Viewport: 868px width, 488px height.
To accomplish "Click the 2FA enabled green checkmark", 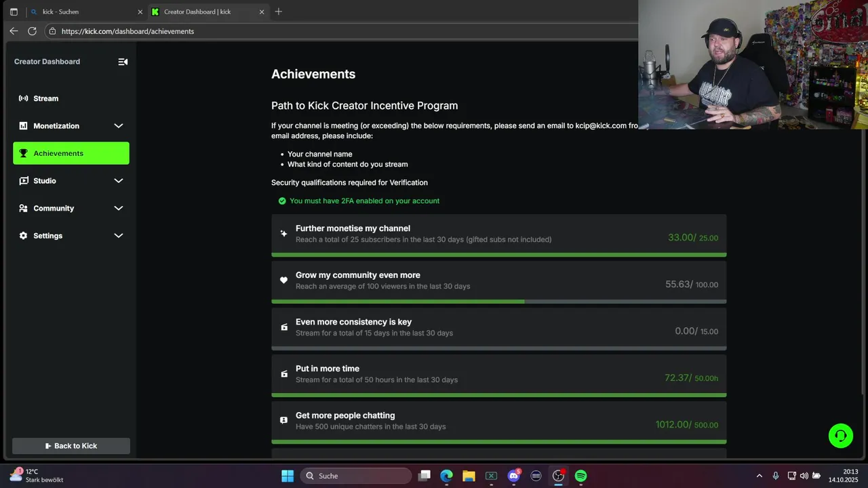I will tap(282, 201).
